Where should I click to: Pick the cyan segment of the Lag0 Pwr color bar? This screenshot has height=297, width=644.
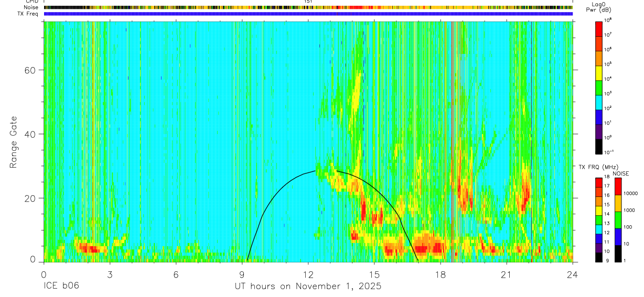(x=599, y=102)
